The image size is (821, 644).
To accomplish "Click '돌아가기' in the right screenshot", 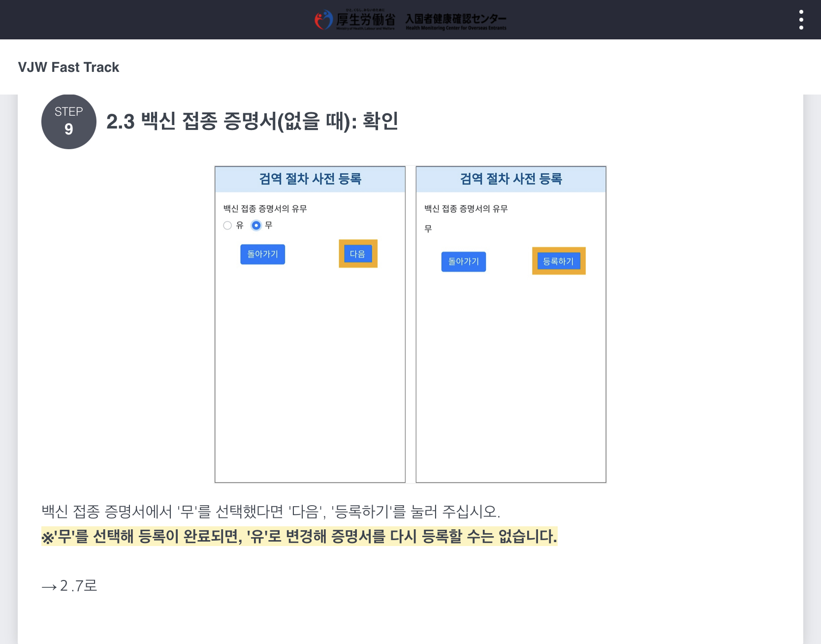I will 463,261.
